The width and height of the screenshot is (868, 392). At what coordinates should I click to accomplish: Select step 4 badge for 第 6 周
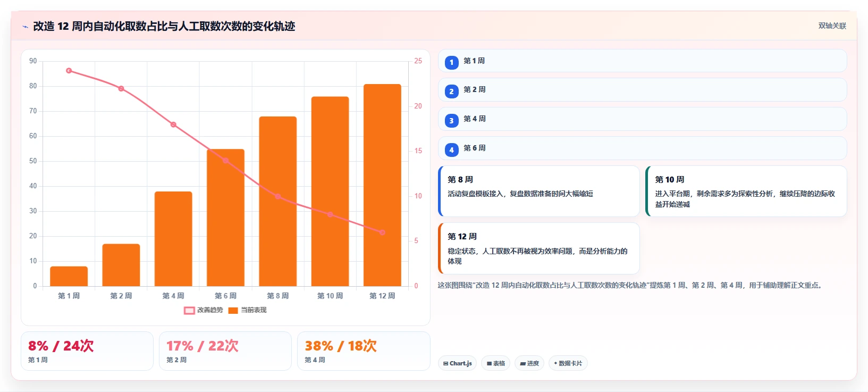point(451,150)
